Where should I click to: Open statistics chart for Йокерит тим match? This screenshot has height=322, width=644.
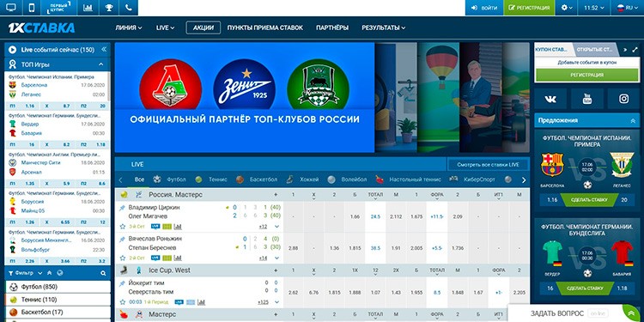tap(201, 302)
